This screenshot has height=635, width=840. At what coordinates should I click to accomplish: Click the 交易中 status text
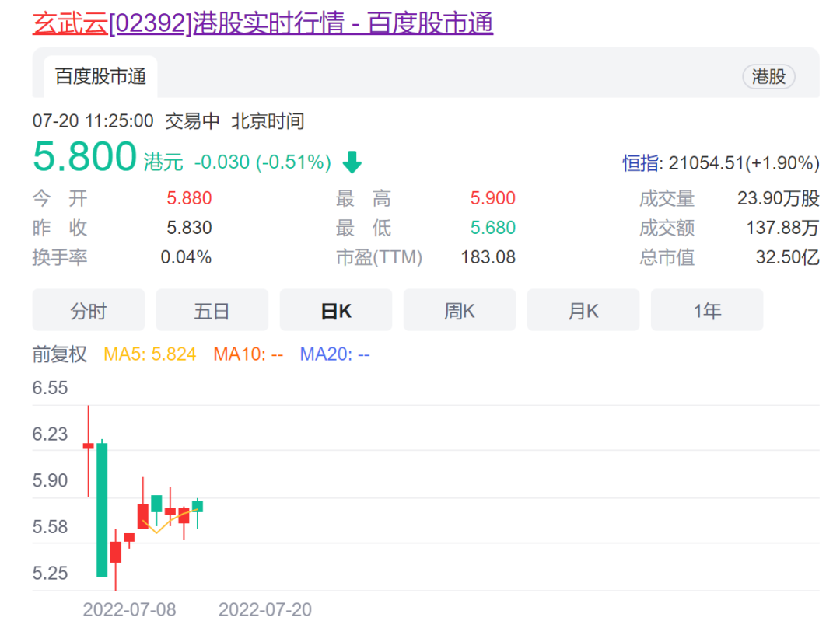coord(192,121)
